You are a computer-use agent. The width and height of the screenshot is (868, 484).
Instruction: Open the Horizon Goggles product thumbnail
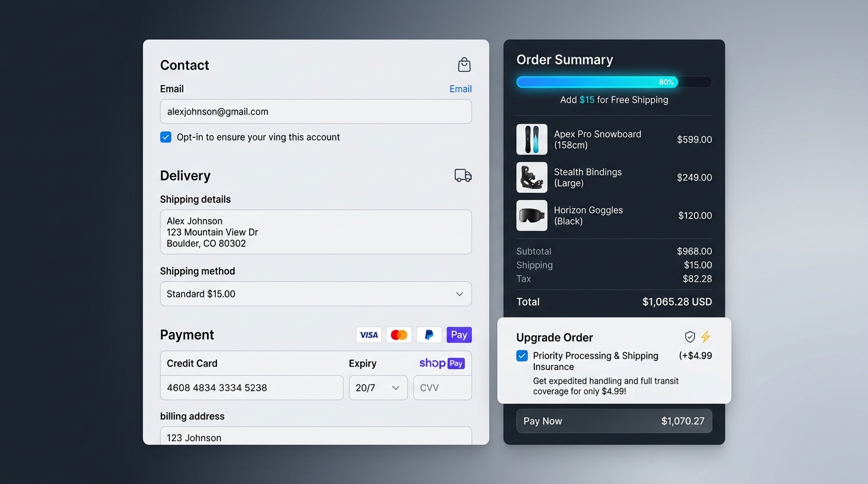tap(532, 216)
